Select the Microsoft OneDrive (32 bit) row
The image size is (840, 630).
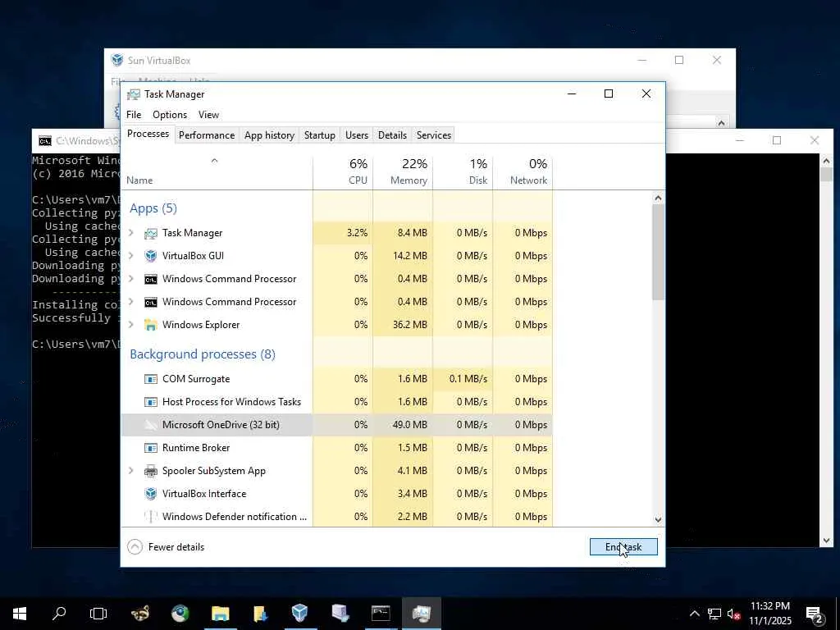click(336, 425)
